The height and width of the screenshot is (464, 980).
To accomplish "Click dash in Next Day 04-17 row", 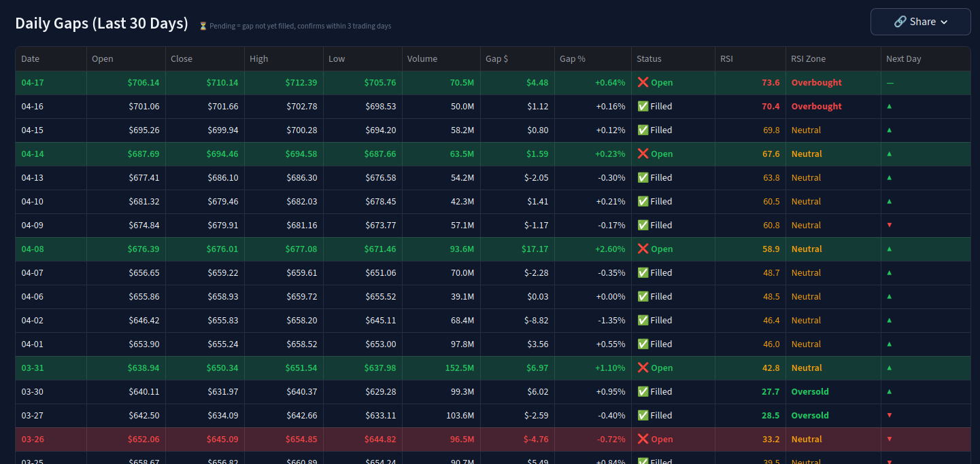I will point(890,82).
